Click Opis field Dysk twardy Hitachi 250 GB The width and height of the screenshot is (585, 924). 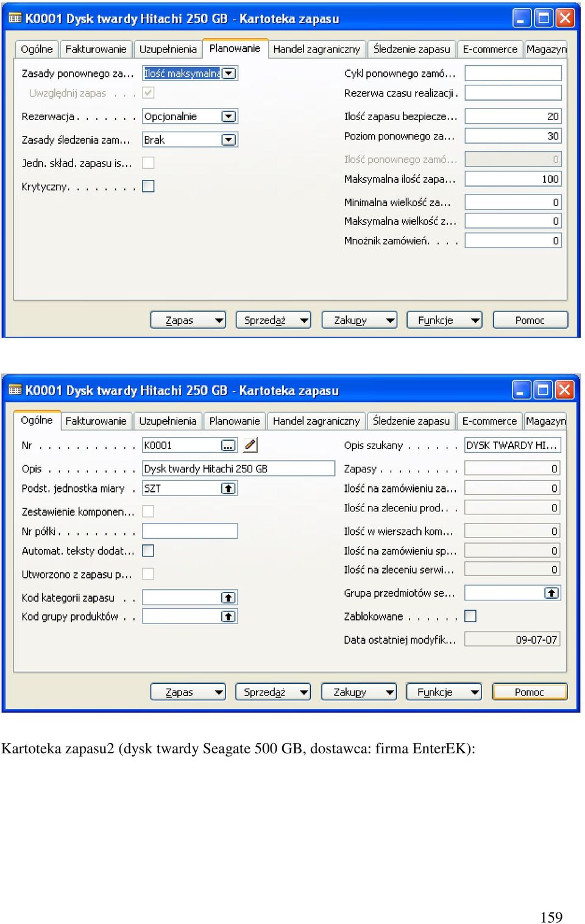click(x=239, y=468)
